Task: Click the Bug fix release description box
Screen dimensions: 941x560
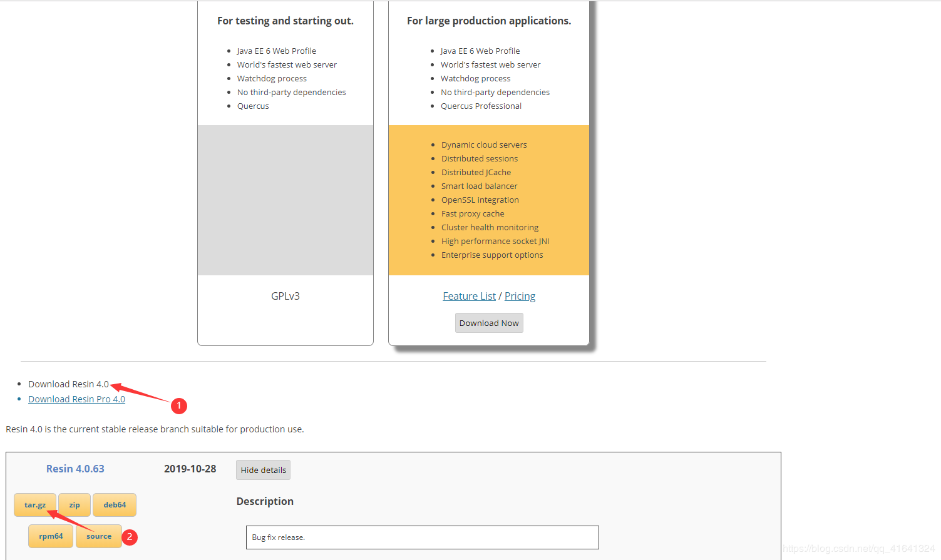Action: [x=423, y=537]
